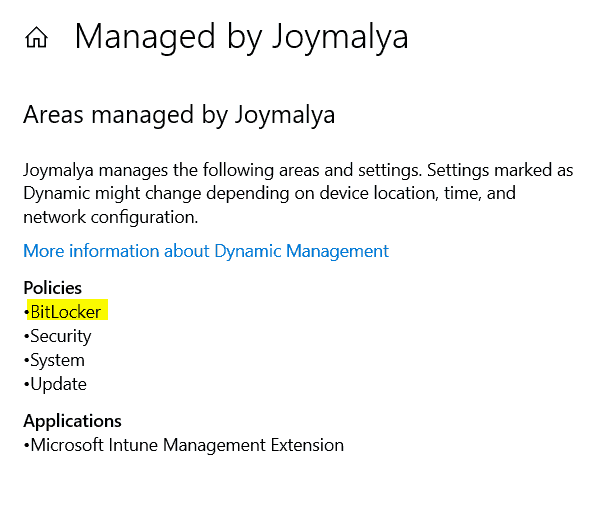Open More information about Dynamic Management link

206,251
